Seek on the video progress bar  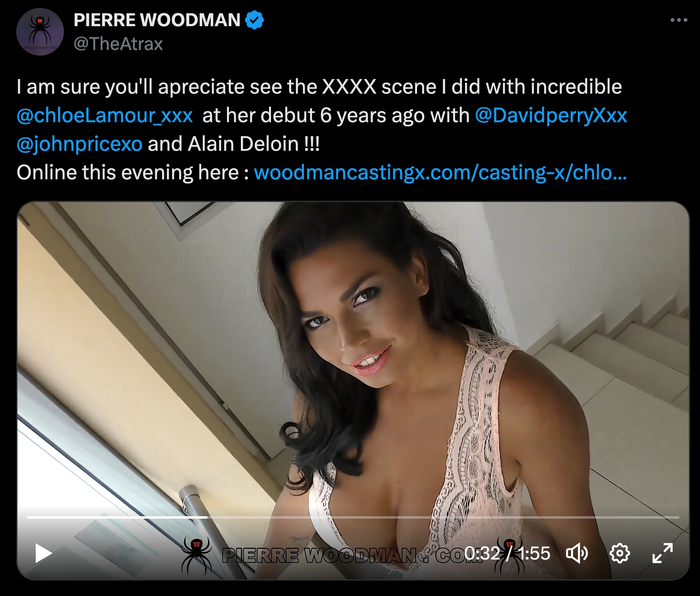click(x=353, y=517)
